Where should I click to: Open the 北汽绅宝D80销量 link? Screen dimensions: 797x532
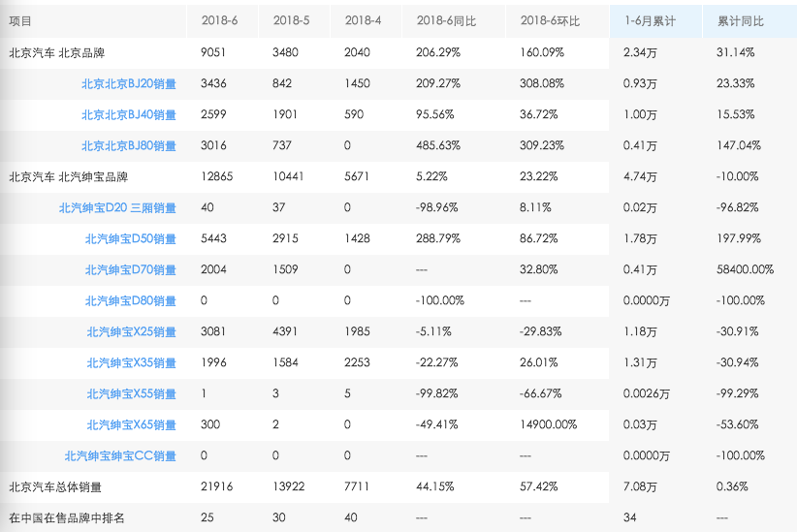click(131, 300)
